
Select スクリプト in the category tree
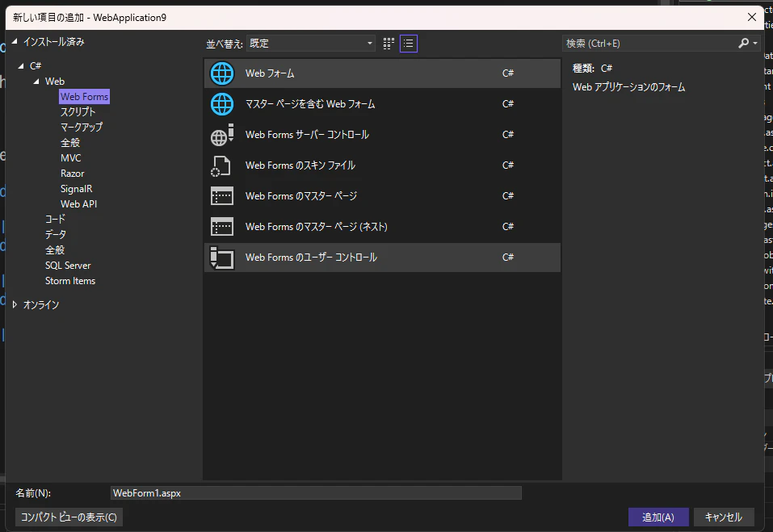tap(78, 112)
